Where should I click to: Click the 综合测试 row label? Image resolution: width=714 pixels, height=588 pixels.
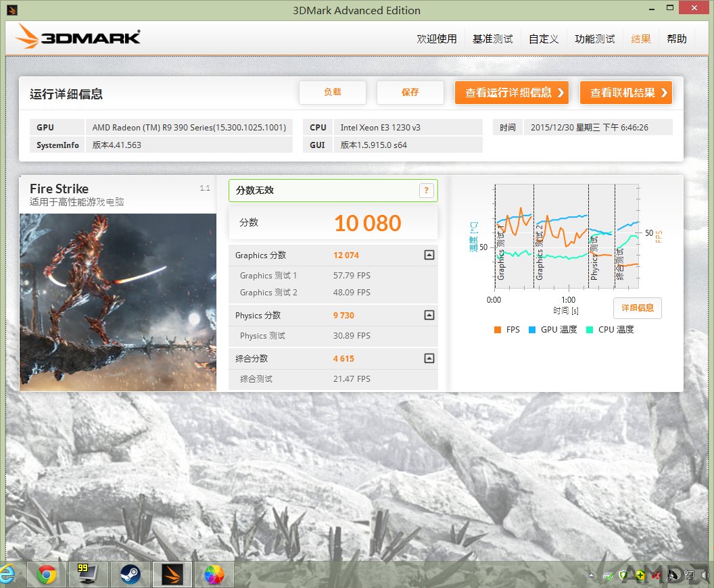pos(256,378)
